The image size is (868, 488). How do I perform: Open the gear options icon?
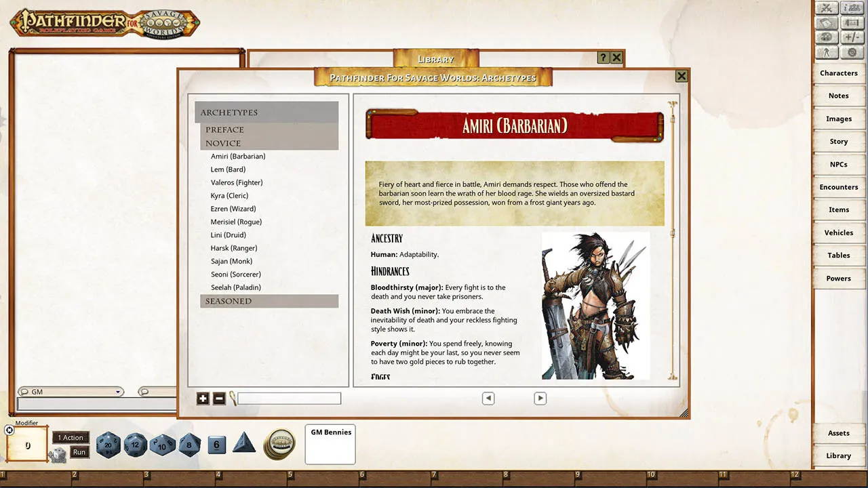(x=852, y=52)
